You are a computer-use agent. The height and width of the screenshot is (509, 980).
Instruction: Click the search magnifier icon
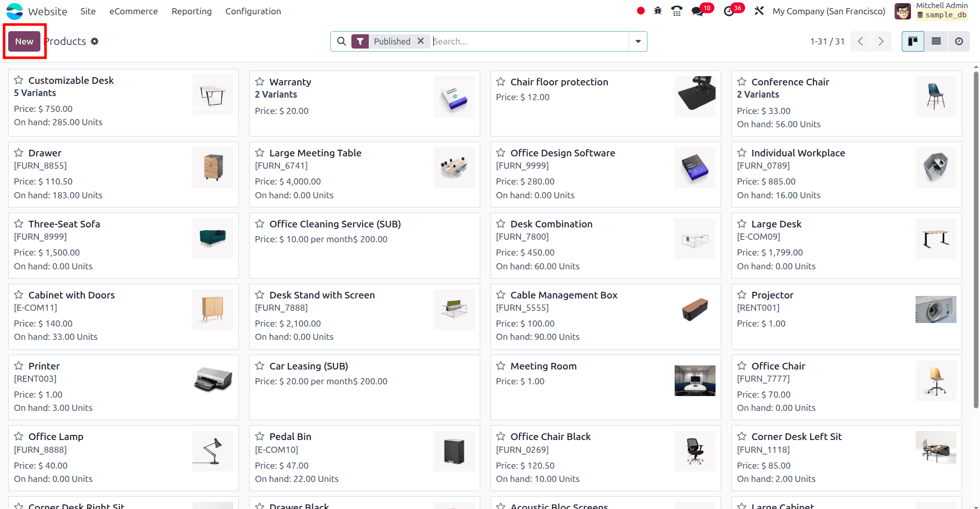coord(342,41)
